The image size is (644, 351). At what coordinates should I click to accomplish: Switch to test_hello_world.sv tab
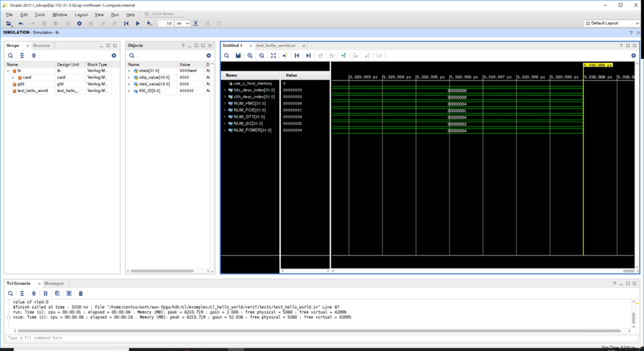(276, 46)
